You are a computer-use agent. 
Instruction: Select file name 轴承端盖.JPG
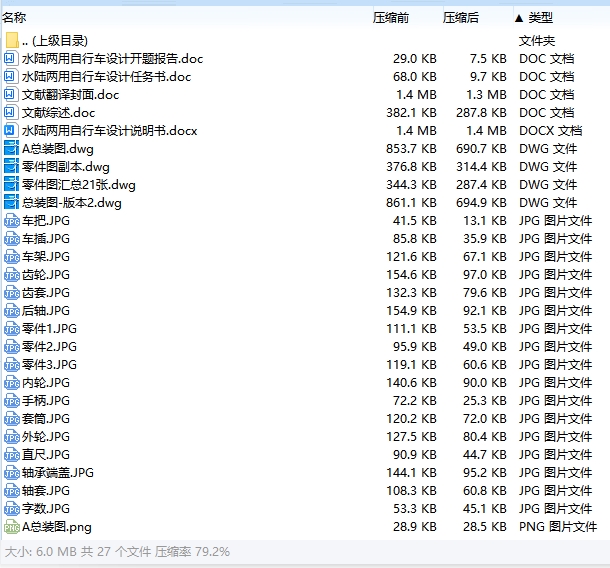coord(58,473)
